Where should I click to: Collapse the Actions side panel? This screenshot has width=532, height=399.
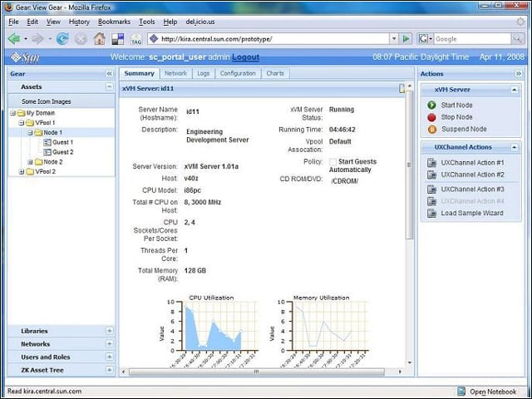[519, 74]
